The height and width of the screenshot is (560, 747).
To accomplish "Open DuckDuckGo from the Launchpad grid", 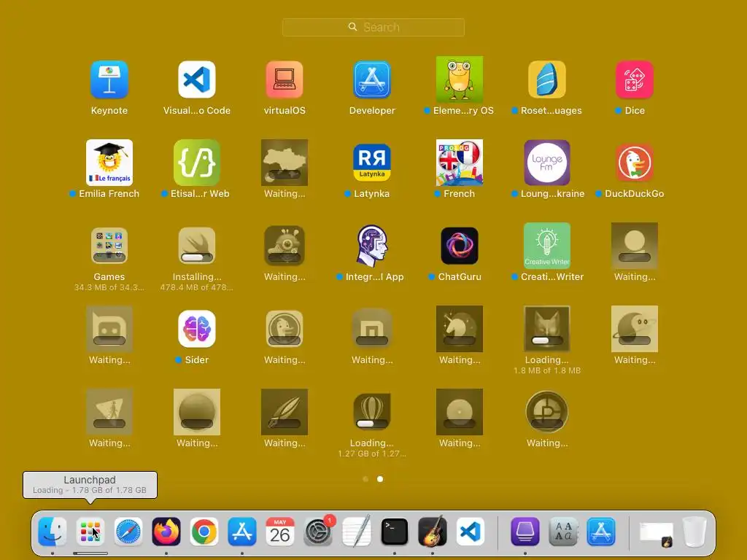I will pos(635,163).
